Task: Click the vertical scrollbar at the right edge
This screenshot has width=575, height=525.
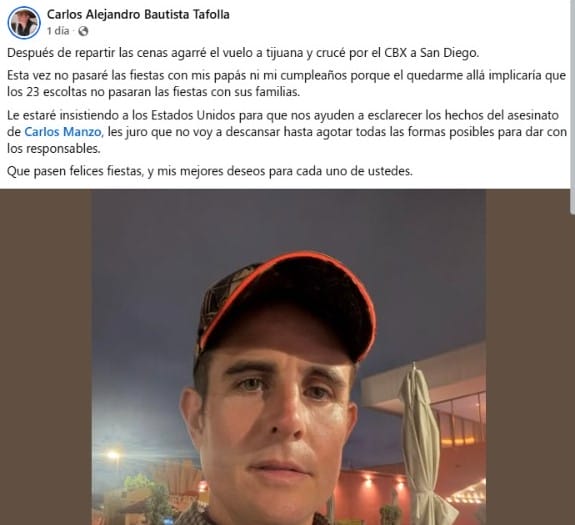Action: pyautogui.click(x=573, y=106)
